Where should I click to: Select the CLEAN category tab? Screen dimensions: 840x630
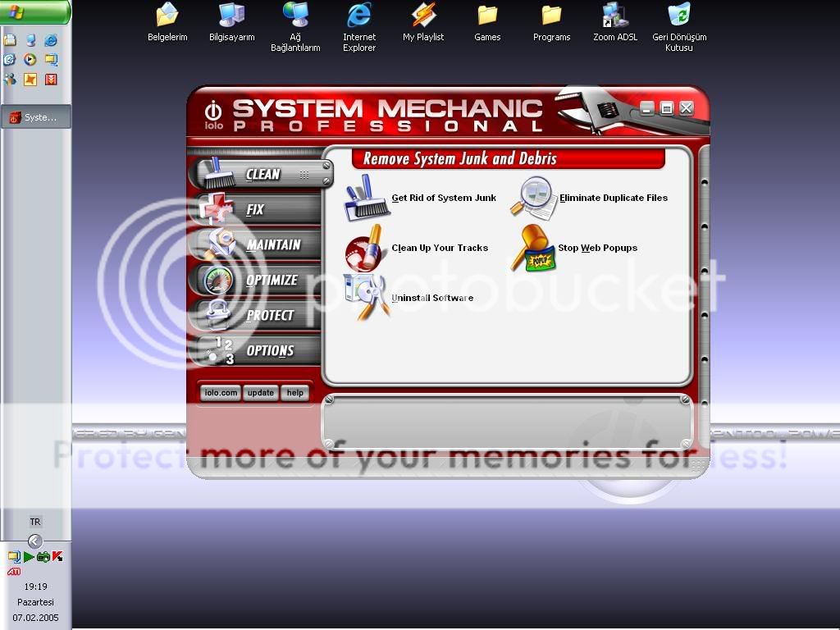click(262, 174)
